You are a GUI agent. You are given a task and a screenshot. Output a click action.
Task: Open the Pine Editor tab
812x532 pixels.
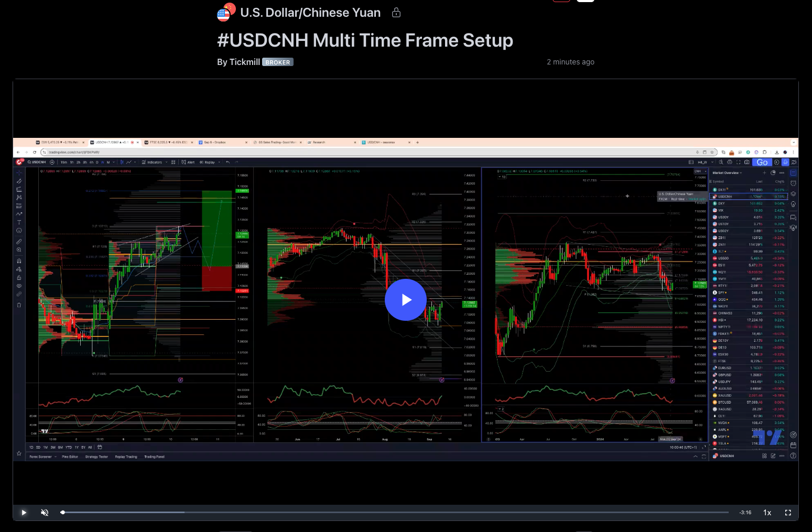coord(70,457)
